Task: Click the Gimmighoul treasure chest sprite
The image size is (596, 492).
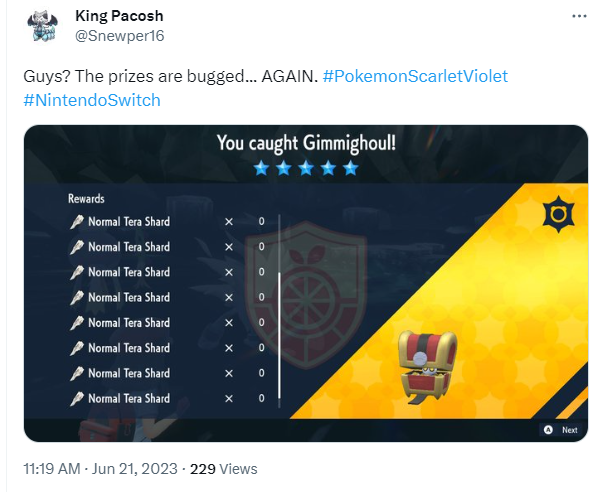Action: coord(427,367)
